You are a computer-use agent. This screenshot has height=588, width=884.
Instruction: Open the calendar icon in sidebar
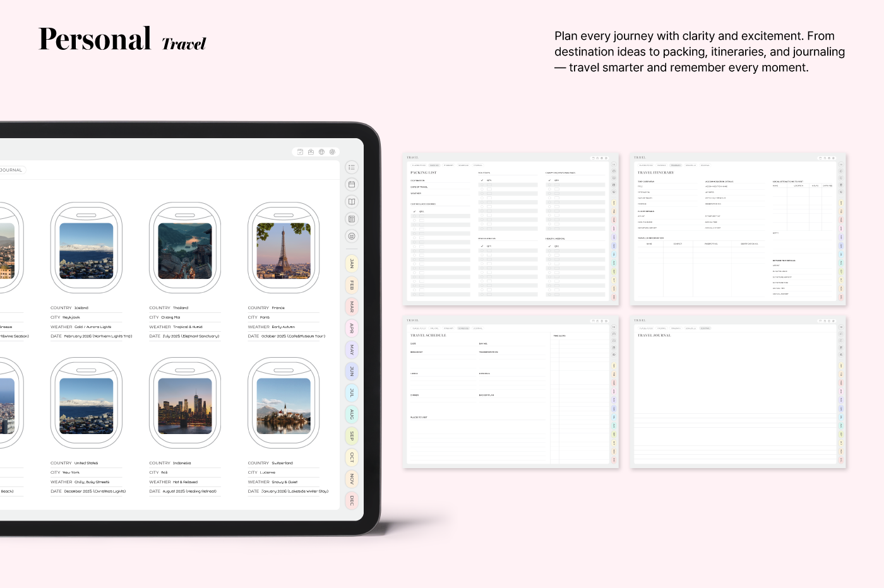coord(352,184)
